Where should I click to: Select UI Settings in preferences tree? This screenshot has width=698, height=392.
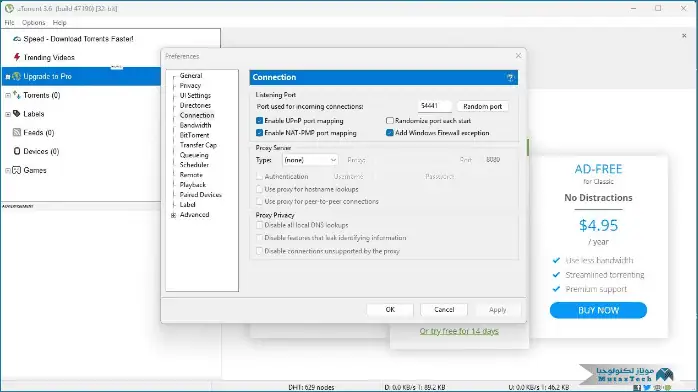pos(195,95)
